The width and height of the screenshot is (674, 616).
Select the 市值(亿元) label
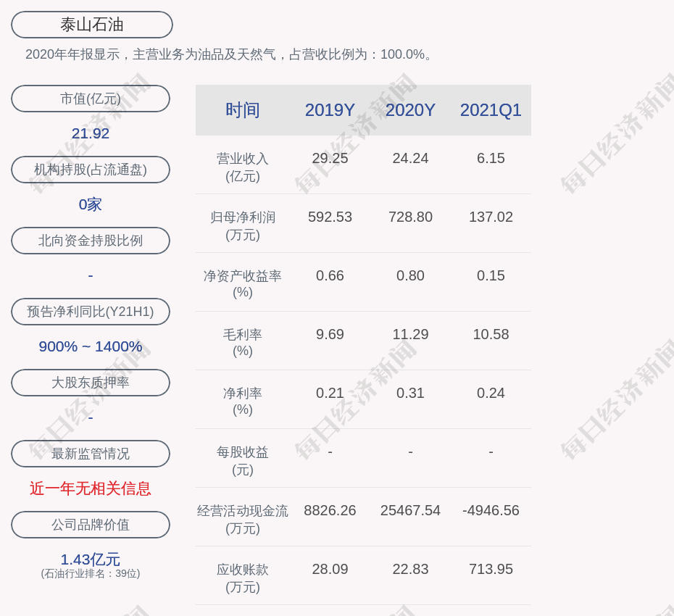(91, 99)
